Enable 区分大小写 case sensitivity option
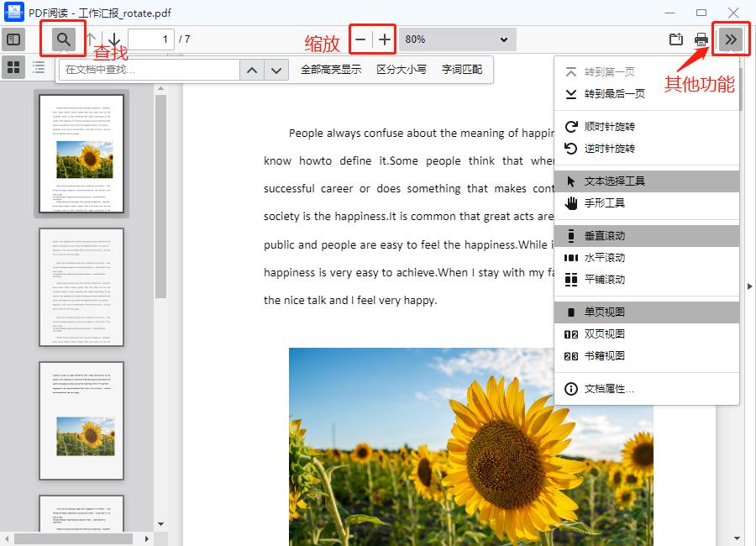756x546 pixels. 405,69
